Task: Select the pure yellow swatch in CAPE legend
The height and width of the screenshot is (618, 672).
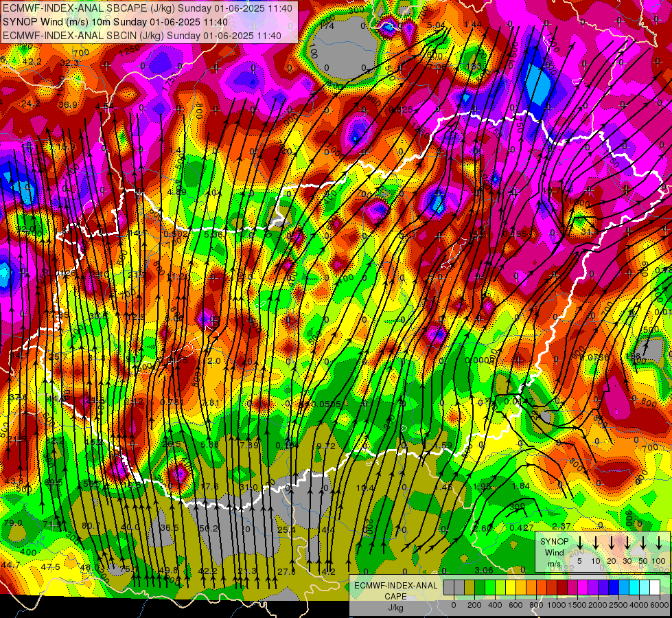Action: tap(511, 587)
